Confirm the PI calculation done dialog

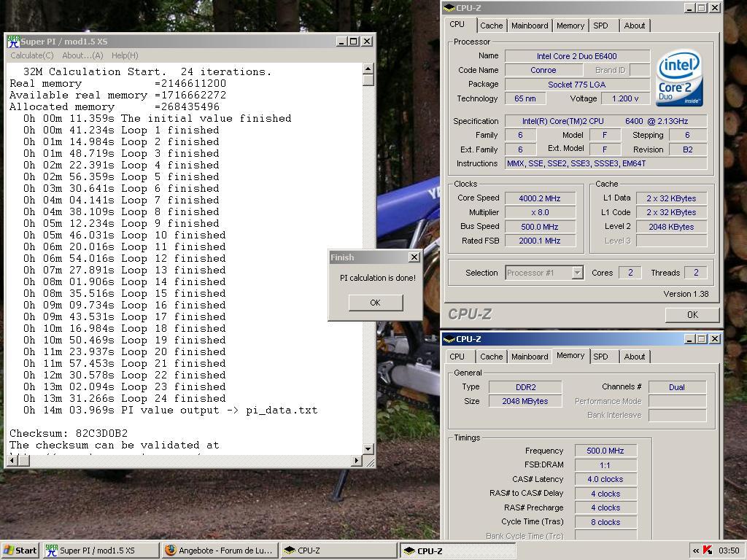click(376, 303)
